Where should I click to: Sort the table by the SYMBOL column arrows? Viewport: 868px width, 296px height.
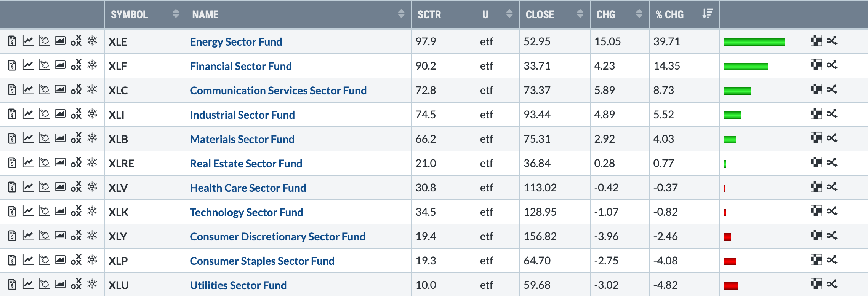pos(176,14)
